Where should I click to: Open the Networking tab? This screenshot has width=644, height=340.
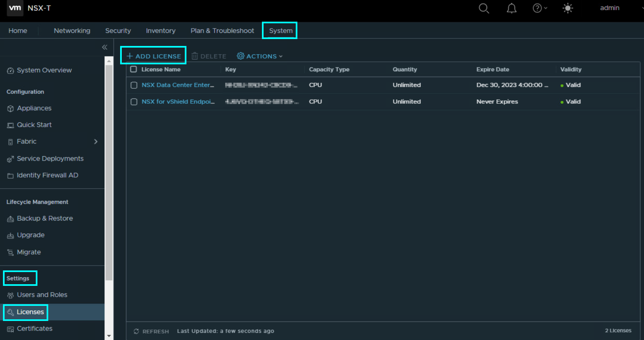[x=72, y=31]
